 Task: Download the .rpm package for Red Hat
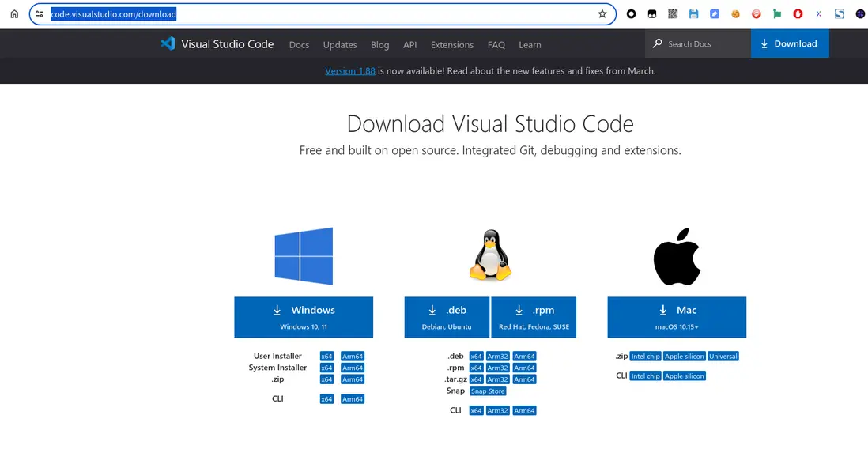pos(534,317)
